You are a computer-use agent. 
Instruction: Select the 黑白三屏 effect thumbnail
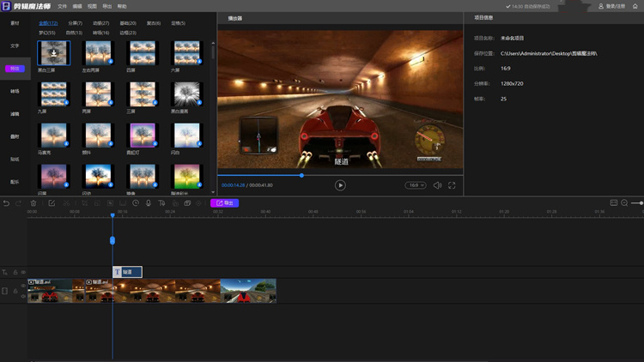[x=54, y=53]
